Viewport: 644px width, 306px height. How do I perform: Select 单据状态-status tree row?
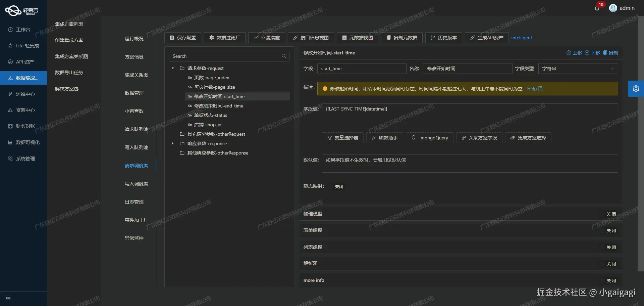tap(237, 115)
